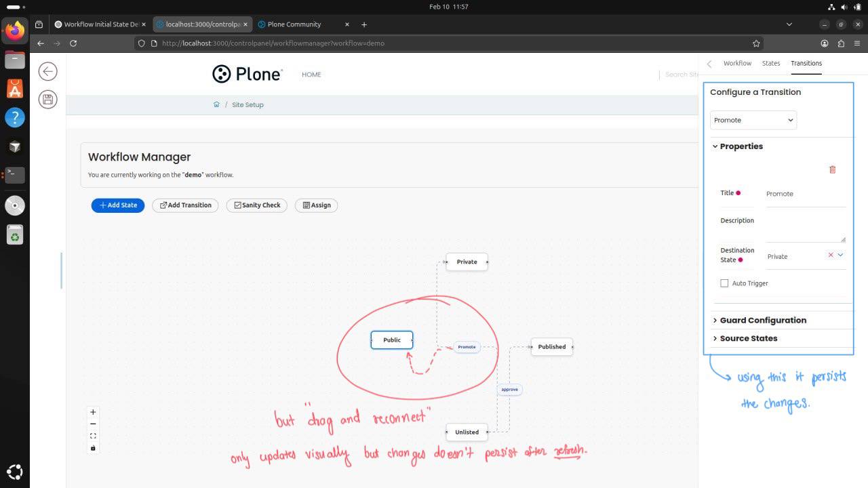868x488 pixels.
Task: Open the Promote transition selector dropdown
Action: coord(753,120)
